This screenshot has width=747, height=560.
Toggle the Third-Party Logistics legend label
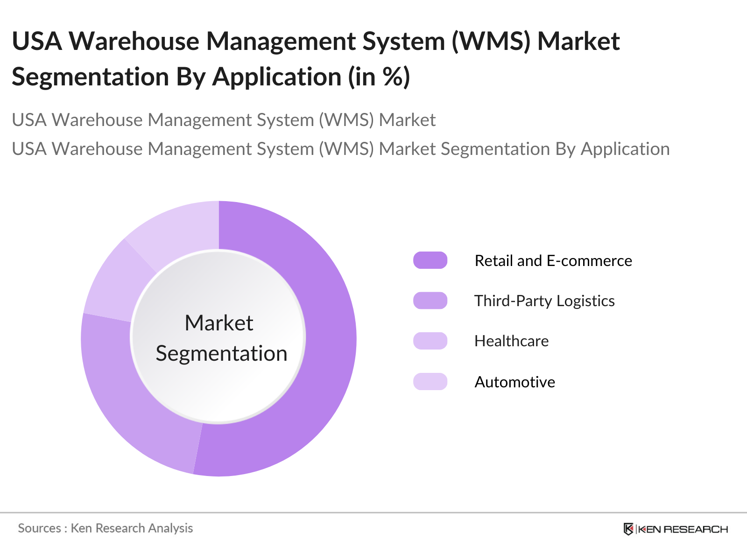point(544,301)
